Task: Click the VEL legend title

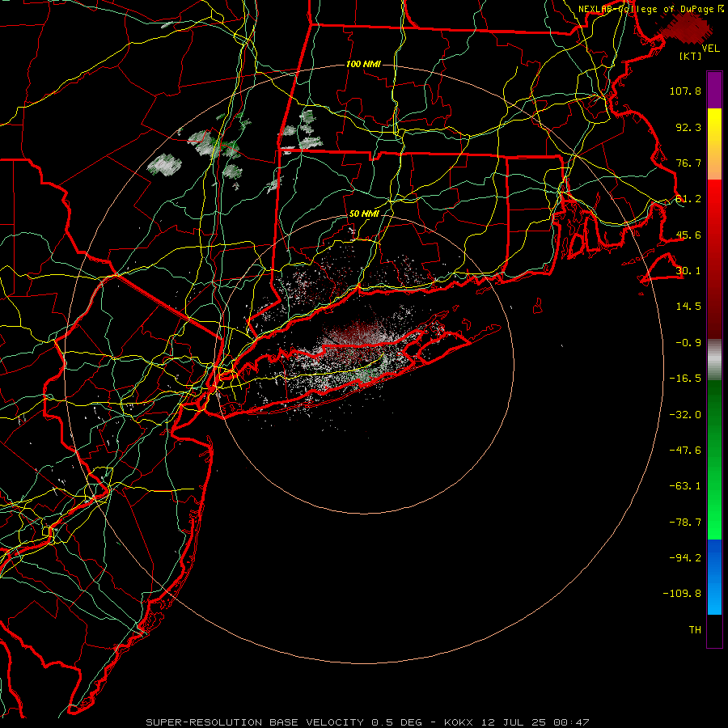Action: [711, 49]
